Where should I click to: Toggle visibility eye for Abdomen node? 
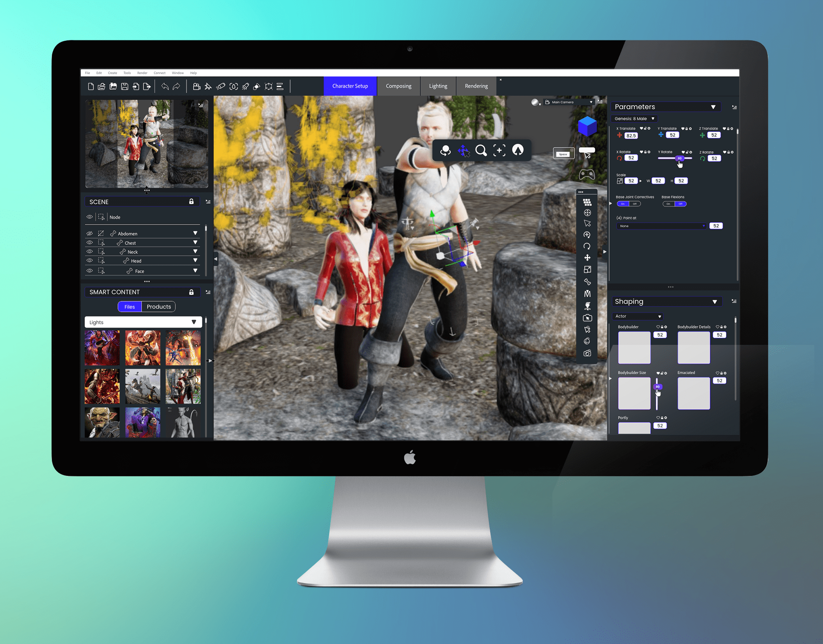tap(89, 233)
